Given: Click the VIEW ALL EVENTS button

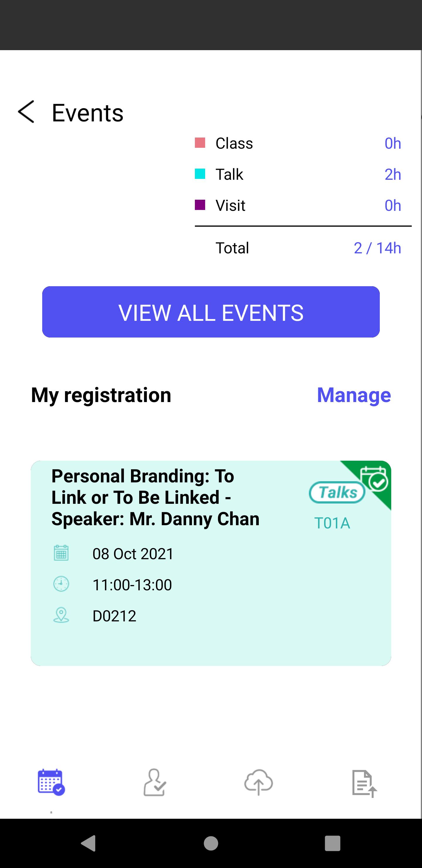Looking at the screenshot, I should pyautogui.click(x=211, y=312).
